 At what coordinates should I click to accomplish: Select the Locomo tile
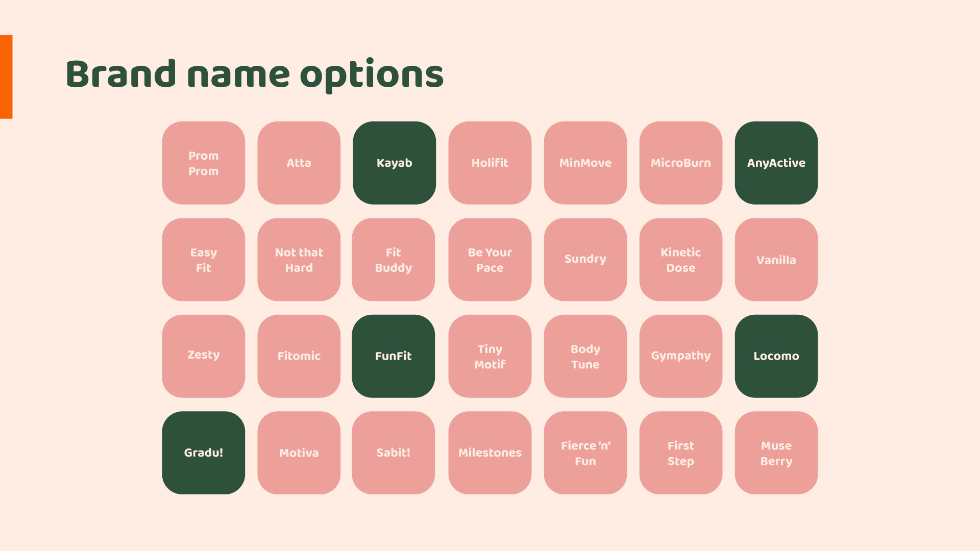(776, 356)
